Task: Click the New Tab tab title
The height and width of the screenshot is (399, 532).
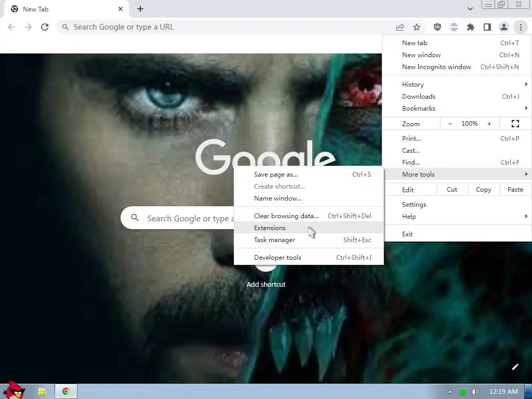Action: coord(36,9)
